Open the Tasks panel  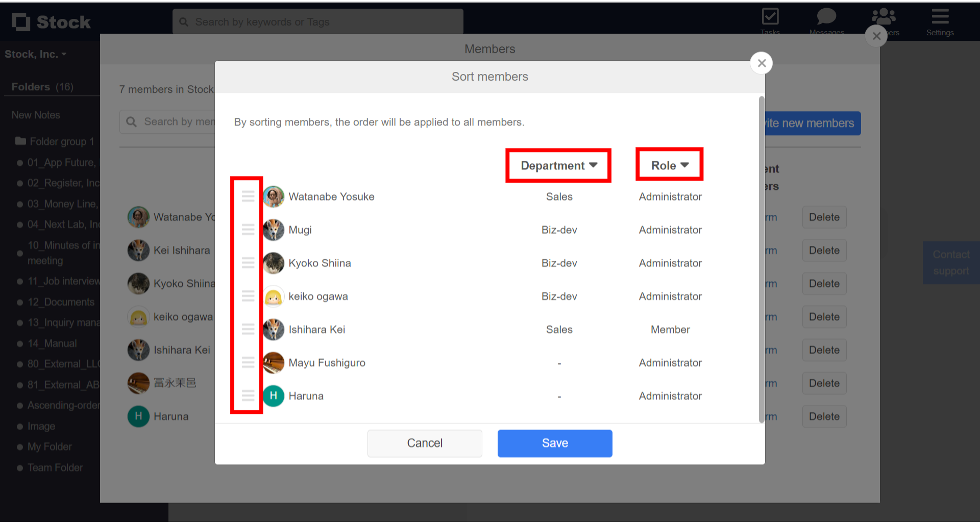point(770,20)
